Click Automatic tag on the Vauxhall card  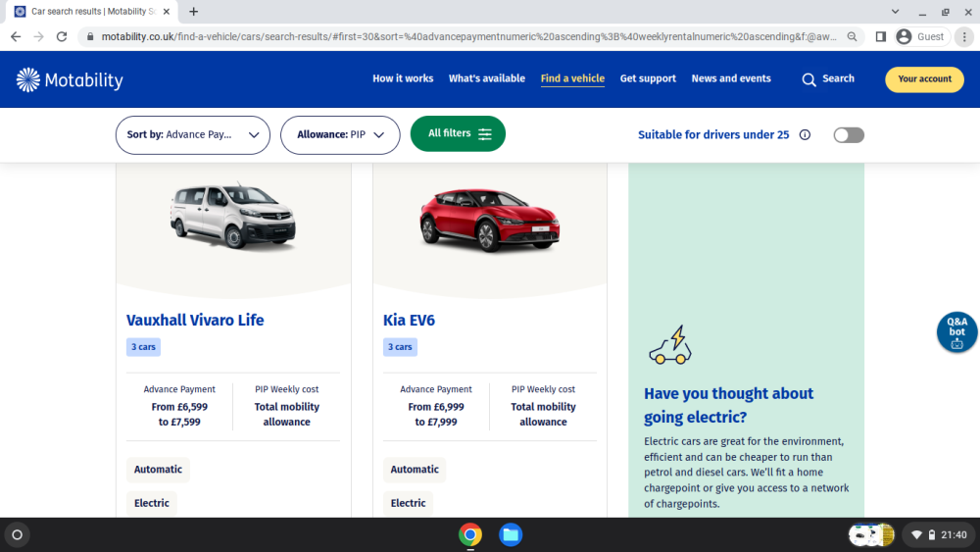click(158, 470)
